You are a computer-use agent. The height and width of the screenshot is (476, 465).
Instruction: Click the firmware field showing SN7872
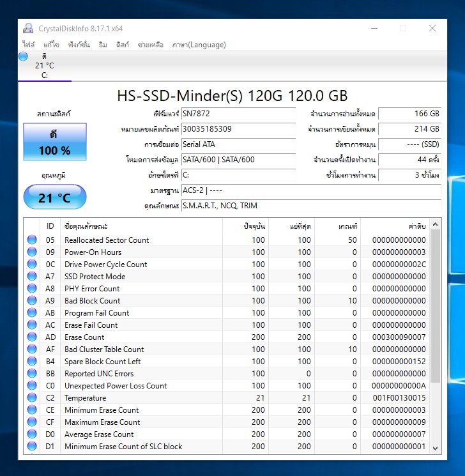238,114
